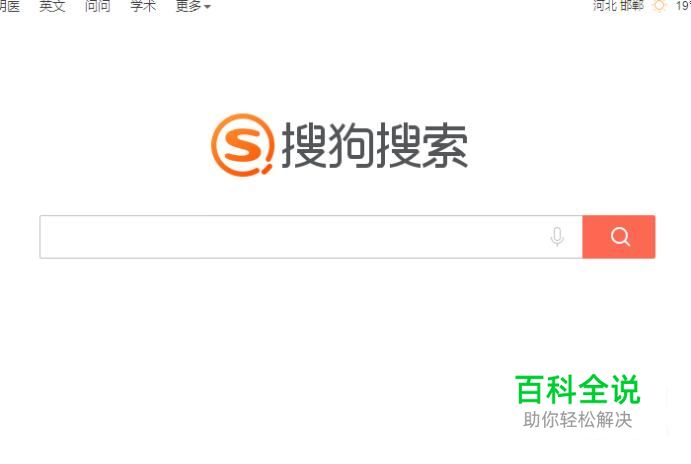Open the 英文 search tab
The width and height of the screenshot is (691, 464).
(52, 6)
